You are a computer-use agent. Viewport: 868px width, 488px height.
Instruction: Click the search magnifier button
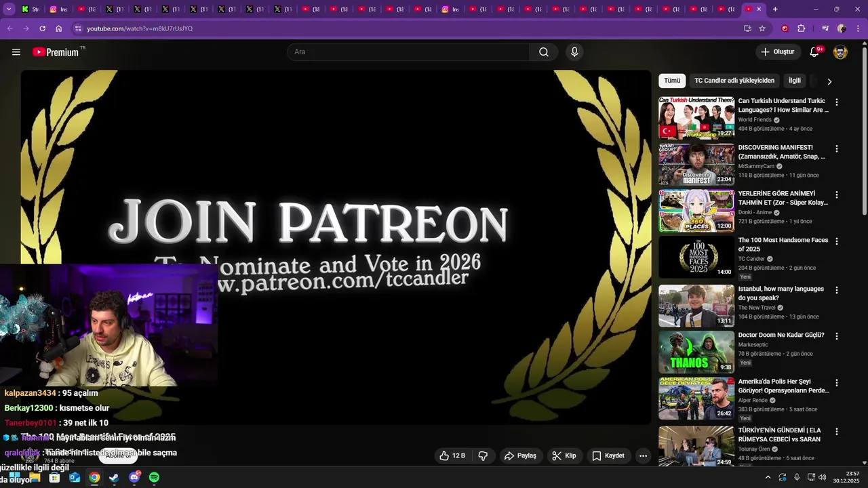click(544, 52)
